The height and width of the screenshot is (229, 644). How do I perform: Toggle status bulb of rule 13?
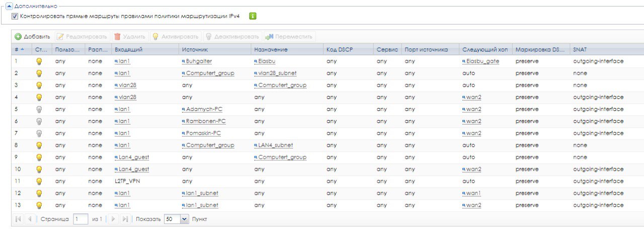(x=39, y=205)
